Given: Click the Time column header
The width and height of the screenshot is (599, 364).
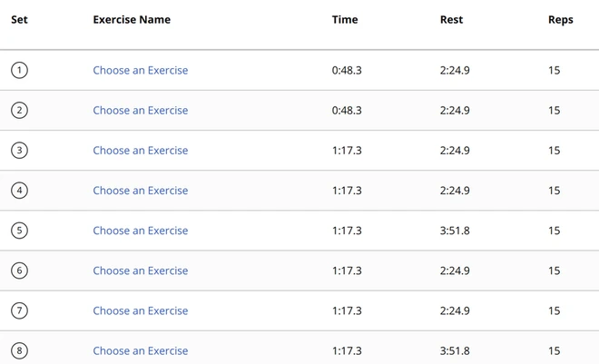Looking at the screenshot, I should coord(345,19).
